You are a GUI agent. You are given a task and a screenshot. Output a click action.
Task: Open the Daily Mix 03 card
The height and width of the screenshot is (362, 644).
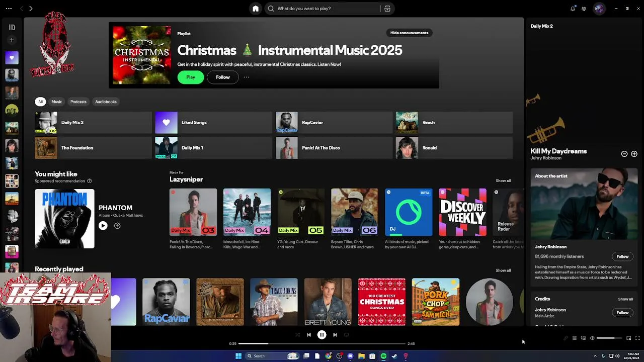[193, 219]
